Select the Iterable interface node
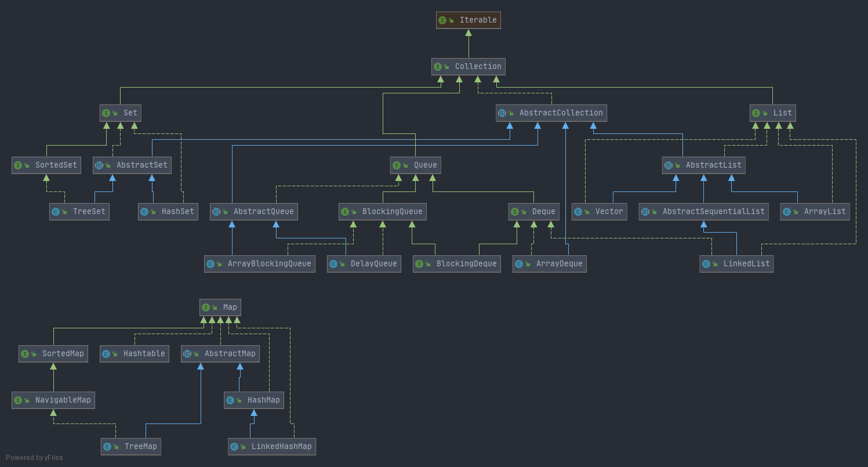Image resolution: width=868 pixels, height=467 pixels. [x=468, y=20]
